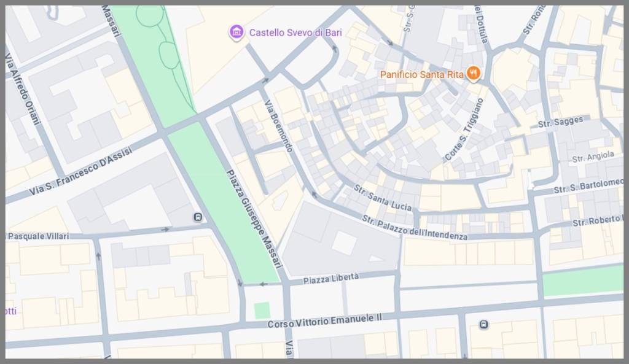The height and width of the screenshot is (364, 629).
Task: Select the Panificio Santa Rita restaurant pin
Action: click(x=474, y=74)
